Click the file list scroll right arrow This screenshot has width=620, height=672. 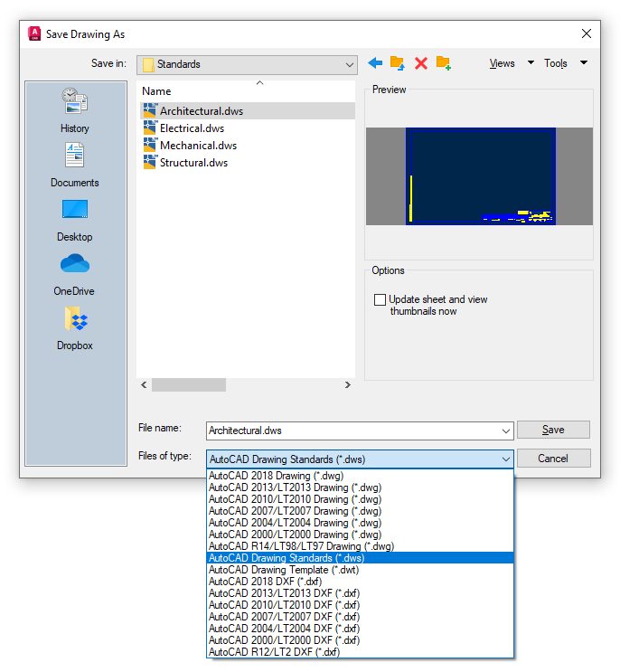click(348, 385)
